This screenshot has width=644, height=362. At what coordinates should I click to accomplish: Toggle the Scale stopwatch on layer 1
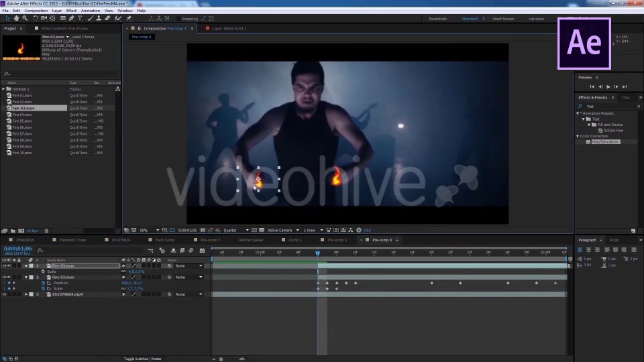[x=43, y=271]
